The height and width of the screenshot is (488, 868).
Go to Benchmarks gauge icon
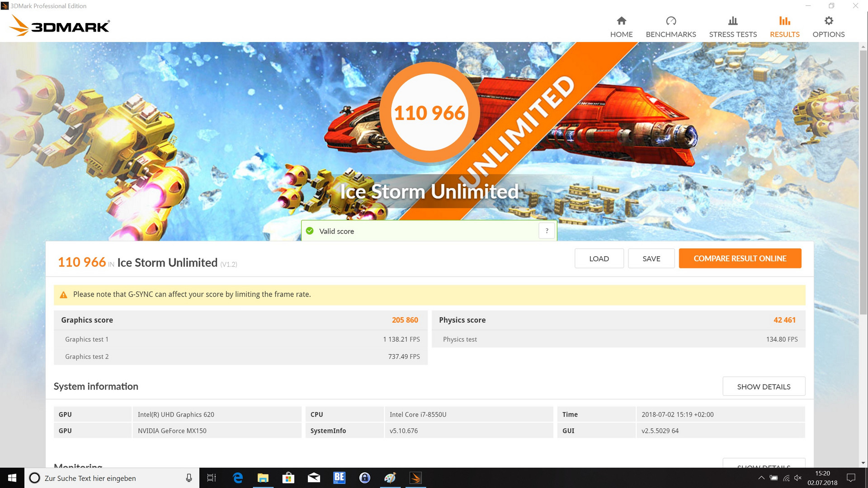point(670,21)
